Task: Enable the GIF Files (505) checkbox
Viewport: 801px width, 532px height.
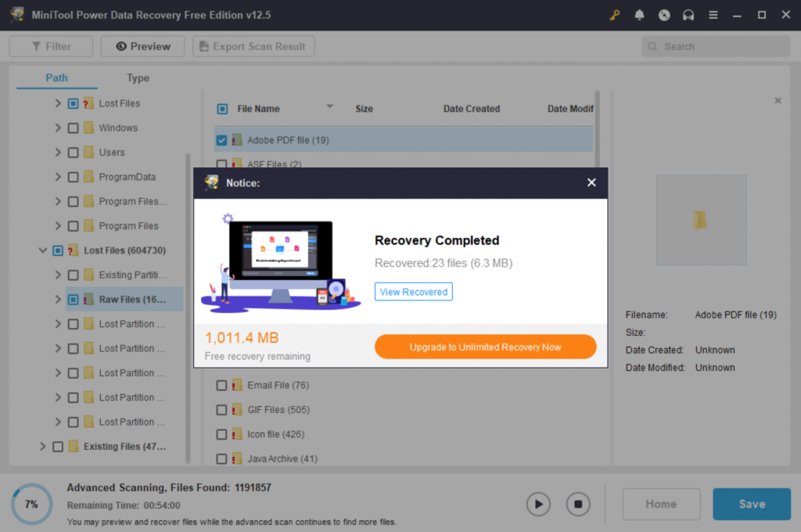Action: (221, 409)
